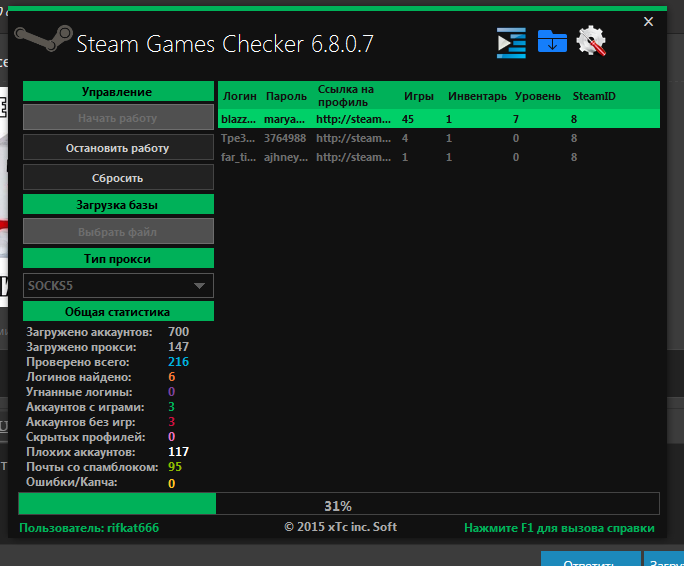Click level value 7 in highlighted row
Viewport: 684px width, 566px height.
[516, 119]
